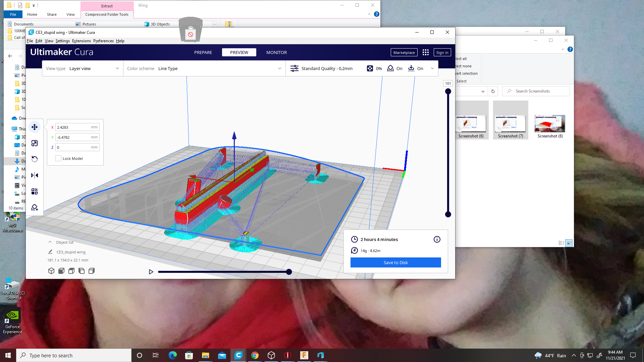644x362 pixels.
Task: Open the Per Model Settings tool
Action: coord(35,191)
